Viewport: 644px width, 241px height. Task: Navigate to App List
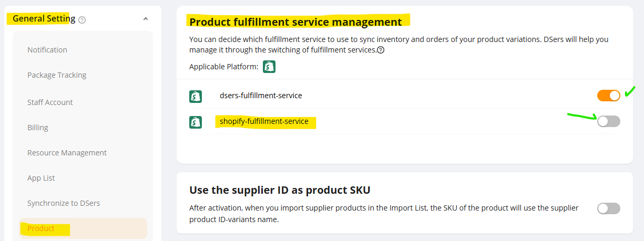(x=41, y=178)
